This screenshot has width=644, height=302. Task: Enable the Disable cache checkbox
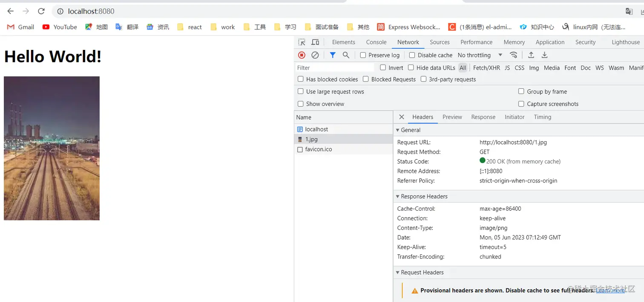pyautogui.click(x=412, y=55)
